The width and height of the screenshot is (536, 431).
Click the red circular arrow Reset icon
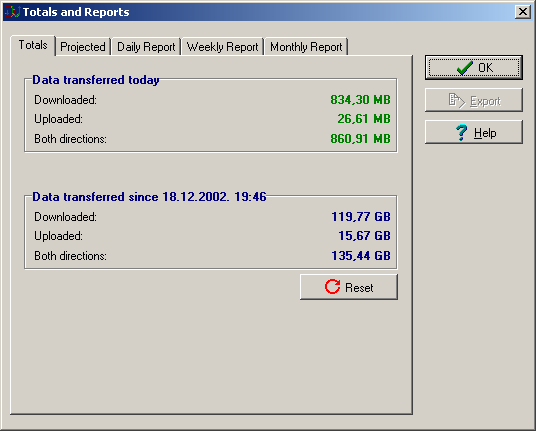[x=332, y=286]
